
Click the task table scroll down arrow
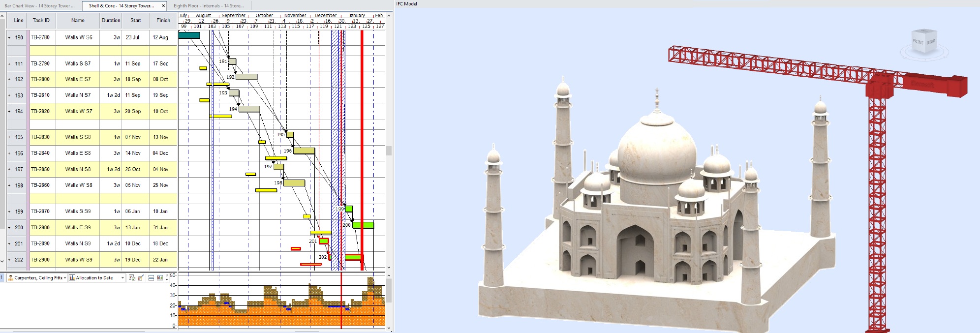point(2,261)
